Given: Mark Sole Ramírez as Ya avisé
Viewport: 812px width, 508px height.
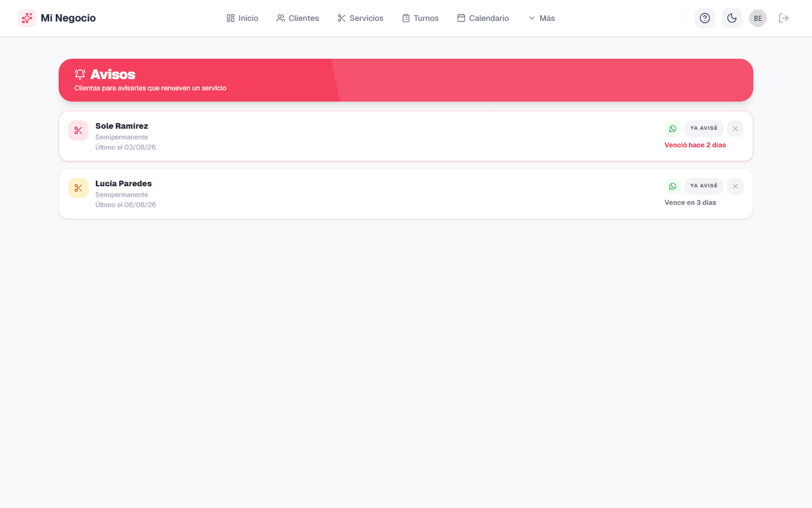Looking at the screenshot, I should pos(704,129).
